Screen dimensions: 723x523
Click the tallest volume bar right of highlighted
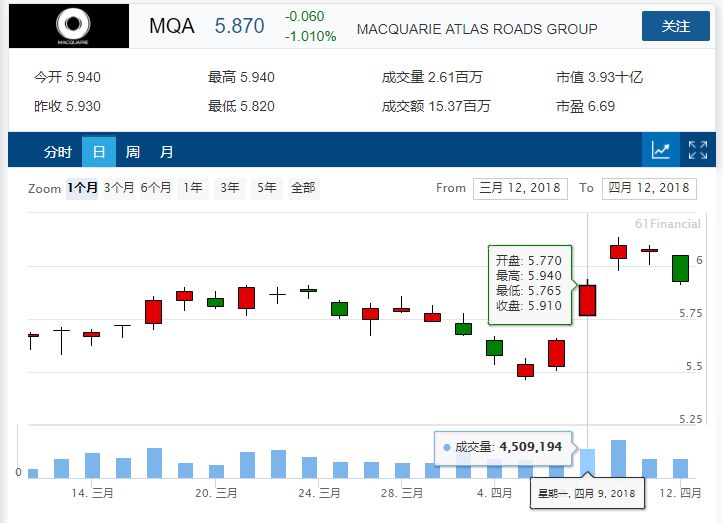(x=618, y=459)
